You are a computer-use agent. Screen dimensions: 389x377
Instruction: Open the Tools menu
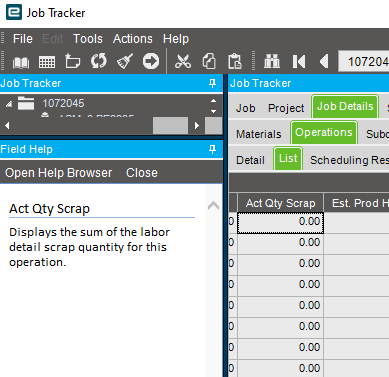click(88, 39)
